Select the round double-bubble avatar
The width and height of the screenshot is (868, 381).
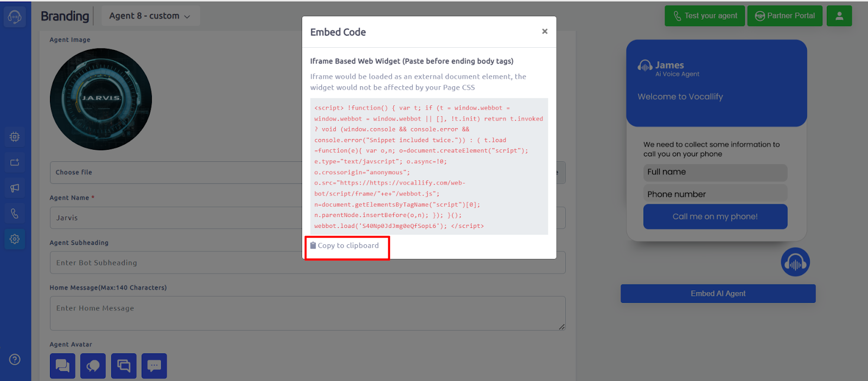coord(93,366)
